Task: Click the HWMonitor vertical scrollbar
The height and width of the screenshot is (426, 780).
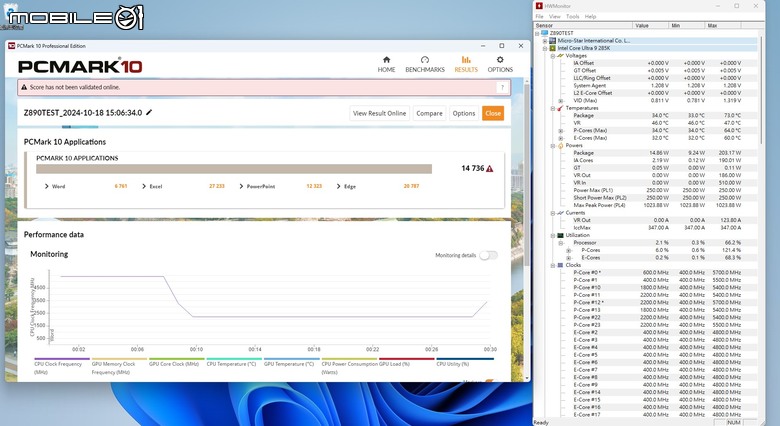Action: [x=761, y=90]
